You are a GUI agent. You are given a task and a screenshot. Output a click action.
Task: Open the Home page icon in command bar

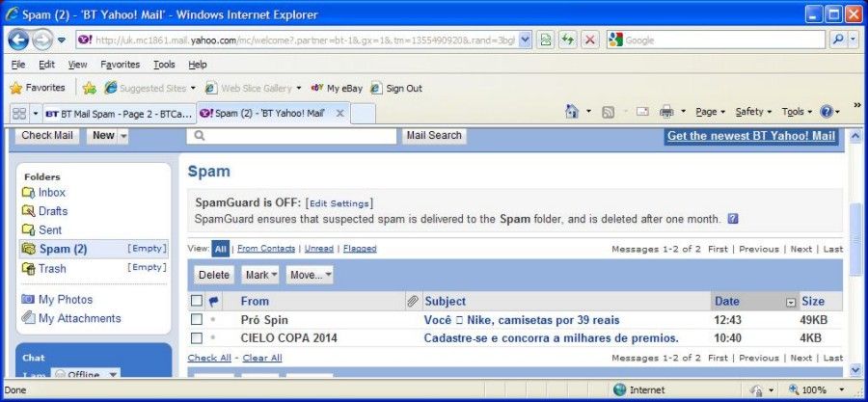click(572, 112)
